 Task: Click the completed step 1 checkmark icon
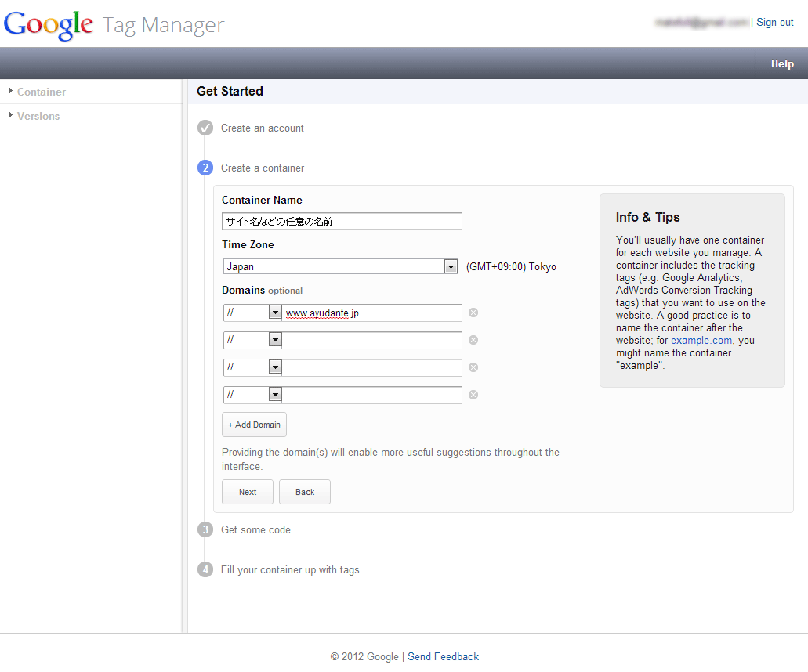tap(205, 128)
